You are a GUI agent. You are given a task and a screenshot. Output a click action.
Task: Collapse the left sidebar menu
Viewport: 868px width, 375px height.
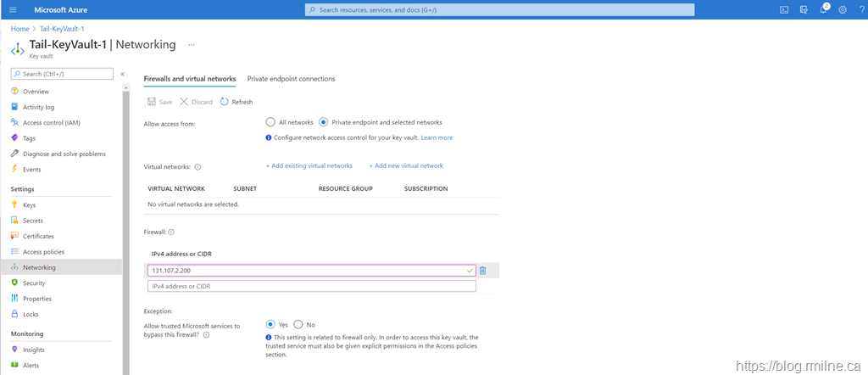[122, 74]
